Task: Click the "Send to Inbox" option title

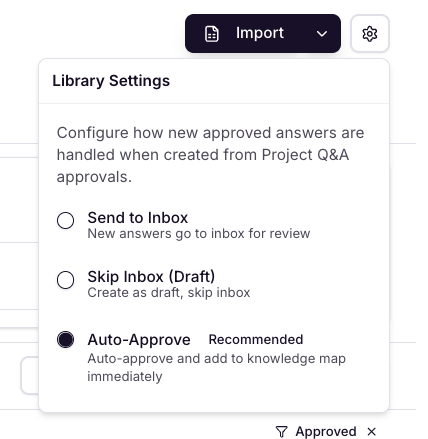Action: pyautogui.click(x=138, y=218)
